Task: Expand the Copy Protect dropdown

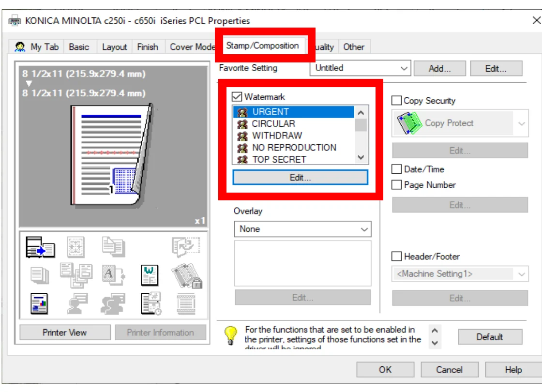Action: tap(460, 123)
